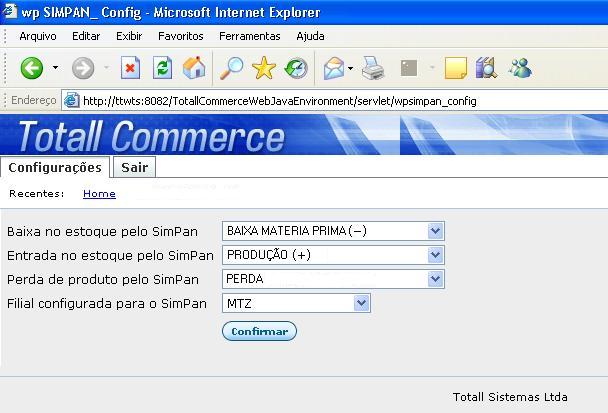608x413 pixels.
Task: Expand the Filial configurada MTZ dropdown
Action: click(361, 303)
